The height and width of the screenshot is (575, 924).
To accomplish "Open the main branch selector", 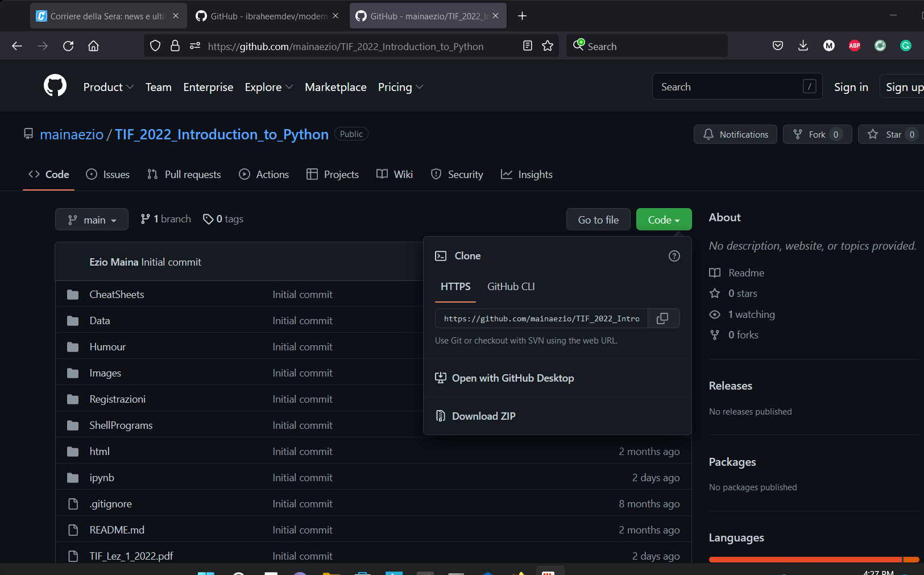I will (x=92, y=220).
